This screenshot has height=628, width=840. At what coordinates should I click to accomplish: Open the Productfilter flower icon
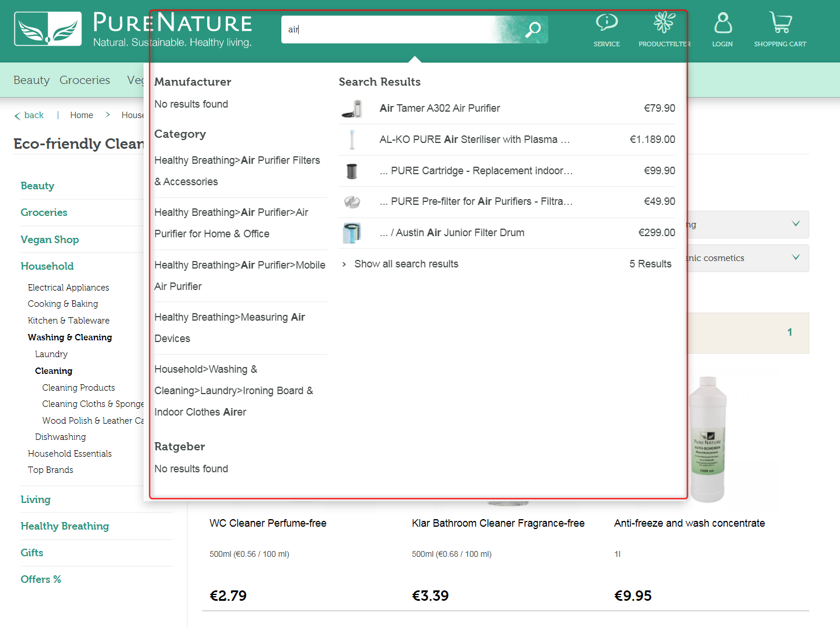tap(664, 23)
